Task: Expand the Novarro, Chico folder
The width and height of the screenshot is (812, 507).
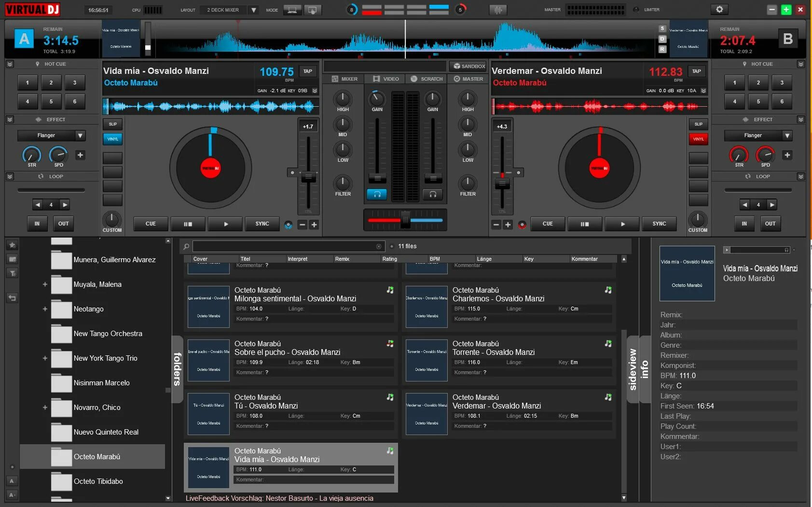Action: (45, 408)
